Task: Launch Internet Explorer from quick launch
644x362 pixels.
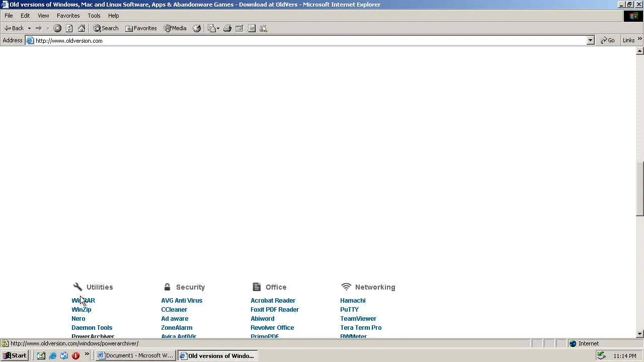Action: (x=52, y=355)
